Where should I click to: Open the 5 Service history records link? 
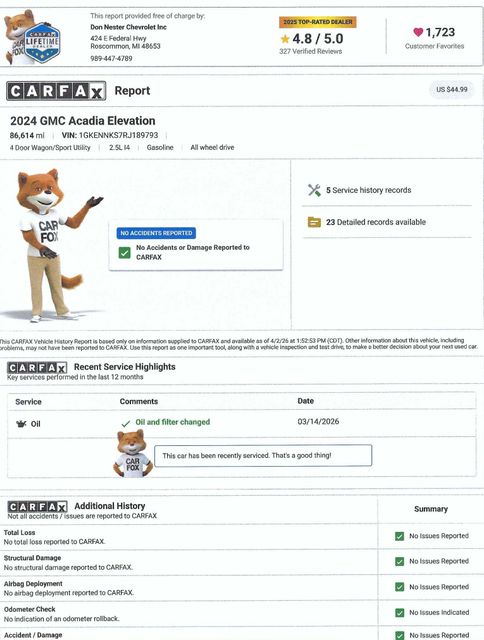pyautogui.click(x=369, y=190)
